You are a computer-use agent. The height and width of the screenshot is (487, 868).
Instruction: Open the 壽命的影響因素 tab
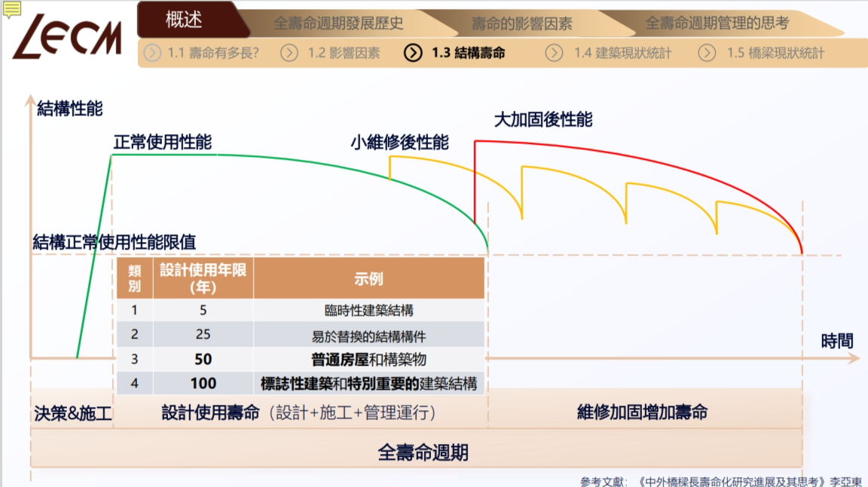[x=522, y=23]
